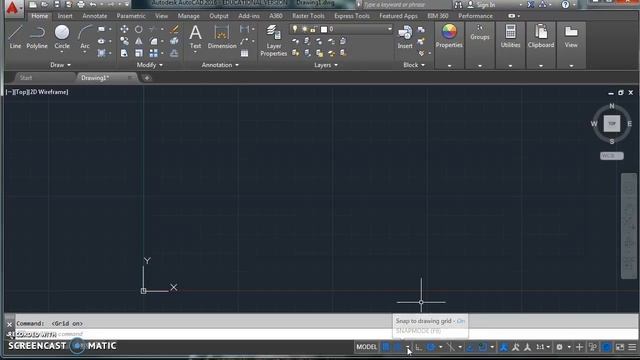
Task: Click the Offset tool icon
Action: [x=174, y=53]
